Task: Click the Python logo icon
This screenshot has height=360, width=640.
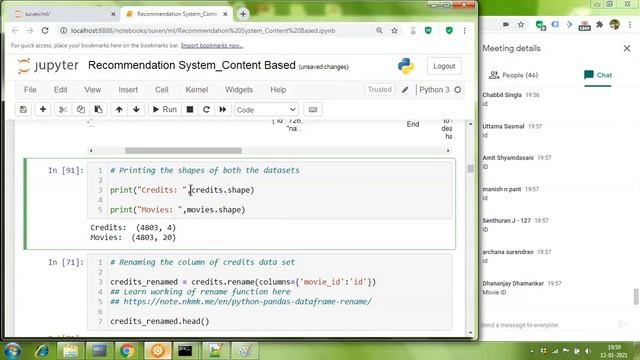Action: coord(406,66)
